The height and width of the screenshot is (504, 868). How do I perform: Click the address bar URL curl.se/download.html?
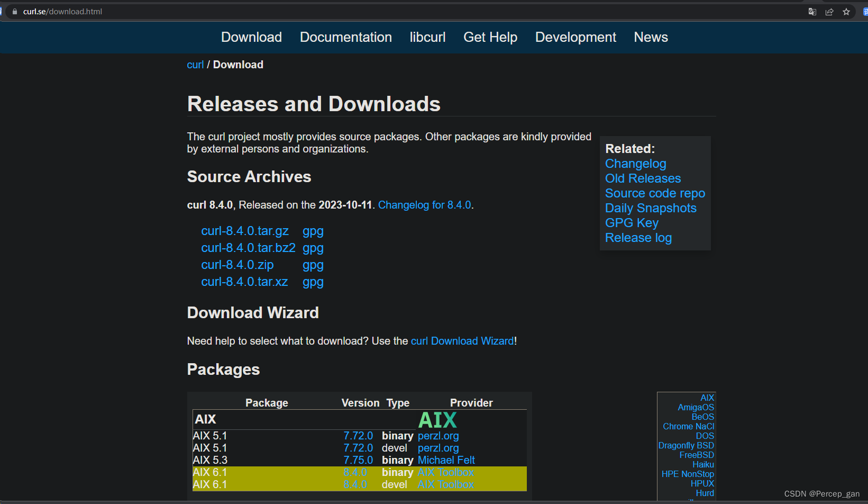(x=62, y=12)
